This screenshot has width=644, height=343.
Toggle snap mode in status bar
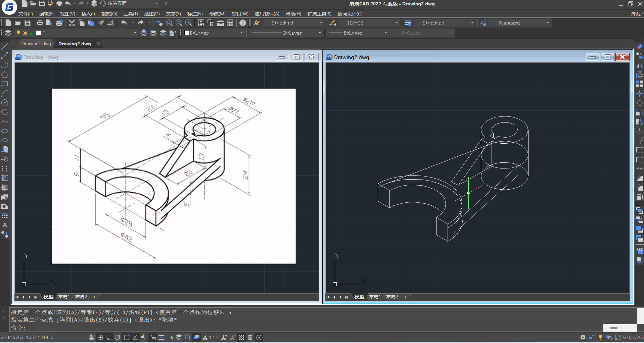coord(92,337)
